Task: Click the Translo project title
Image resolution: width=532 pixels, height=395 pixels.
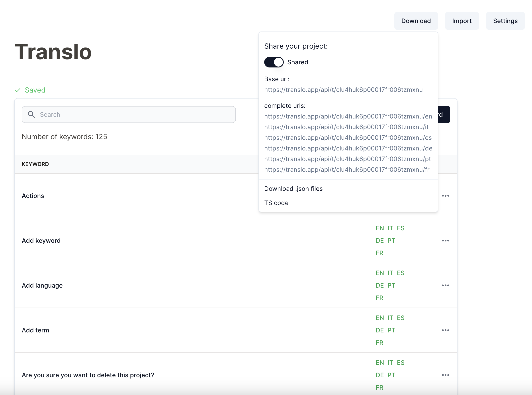Action: (x=53, y=52)
